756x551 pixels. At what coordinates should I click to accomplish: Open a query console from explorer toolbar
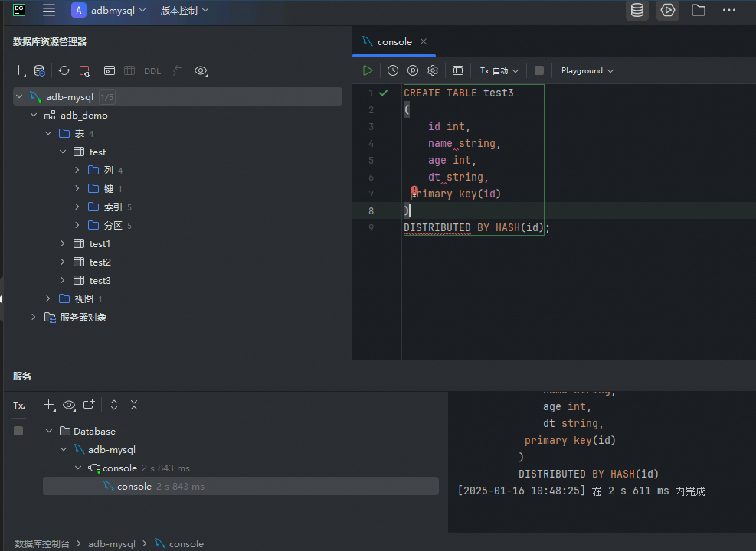[x=110, y=70]
